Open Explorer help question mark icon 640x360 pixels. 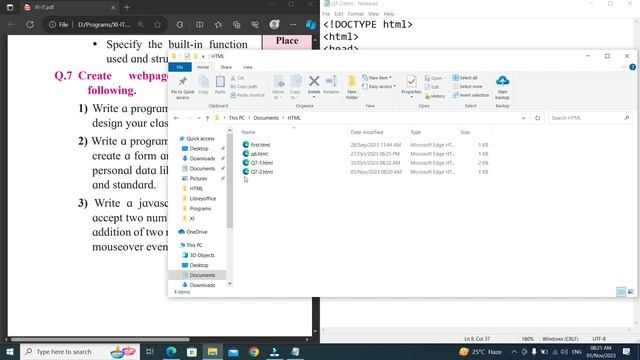[x=632, y=67]
